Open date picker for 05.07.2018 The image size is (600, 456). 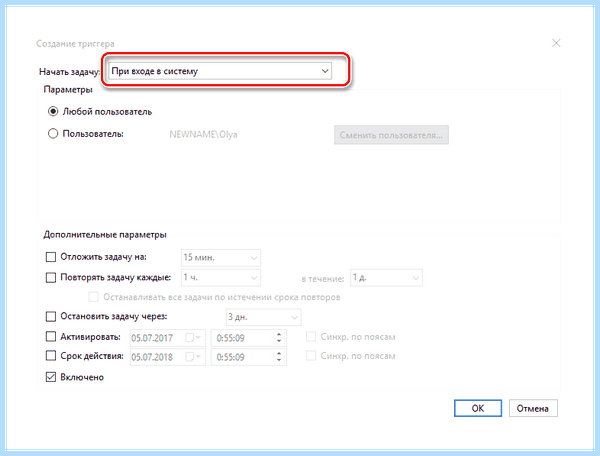coord(193,357)
